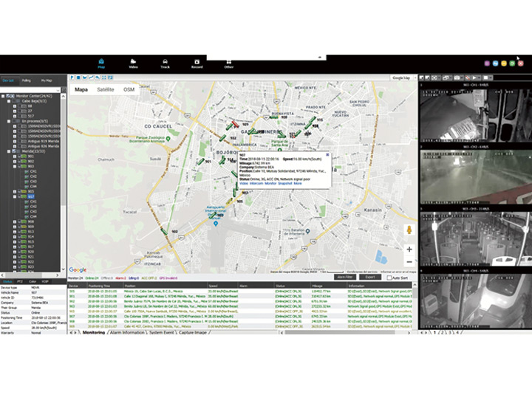Screen dimensions: 532x406
Task: Open the Video module in top bar
Action: 133,63
